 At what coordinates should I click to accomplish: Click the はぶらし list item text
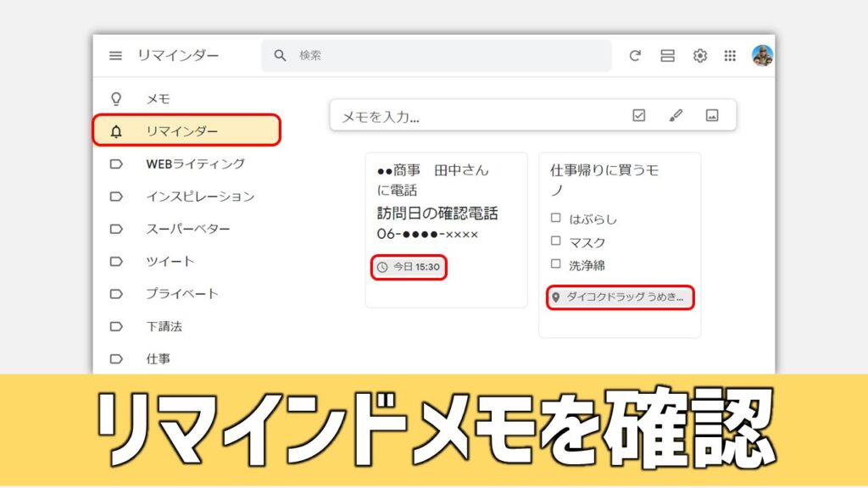coord(593,219)
